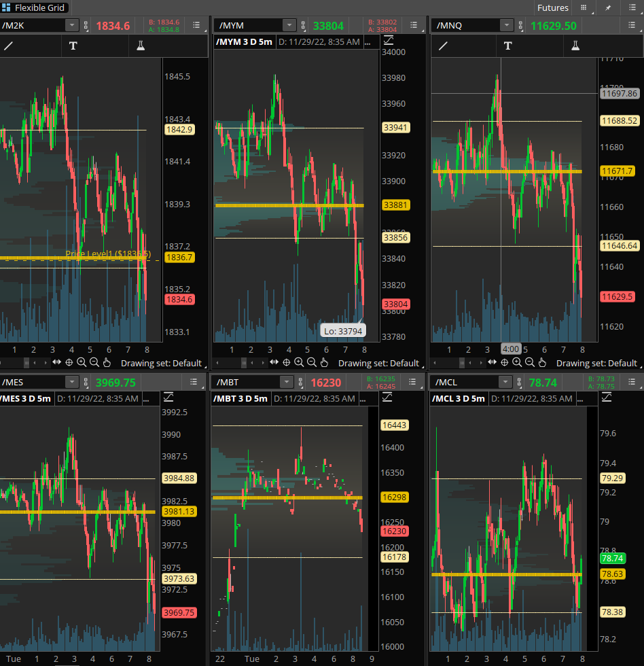
Task: Open Drawing set: Default under /MNQ chart
Action: [x=596, y=363]
